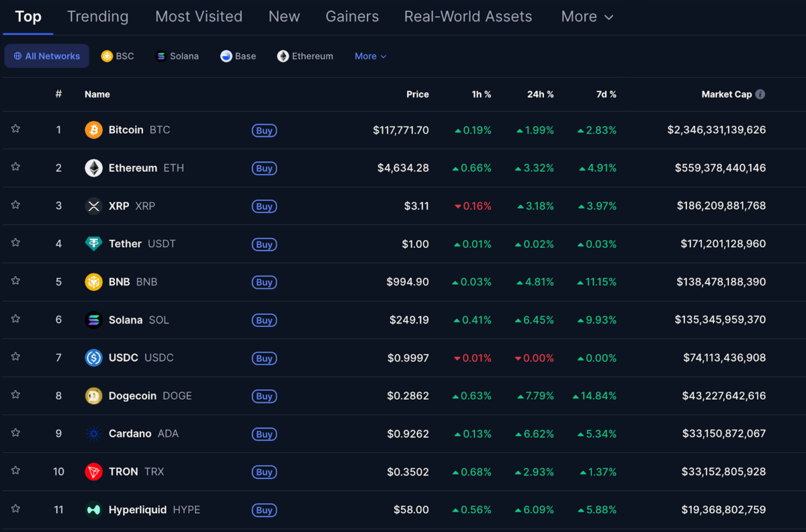Sort by the Name column header

pos(97,94)
